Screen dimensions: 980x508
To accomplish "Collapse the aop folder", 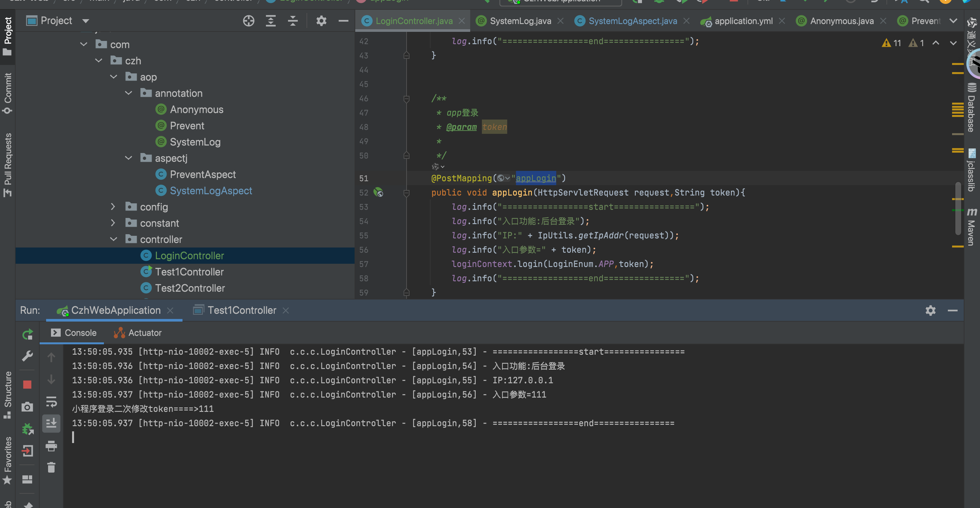I will pyautogui.click(x=113, y=77).
